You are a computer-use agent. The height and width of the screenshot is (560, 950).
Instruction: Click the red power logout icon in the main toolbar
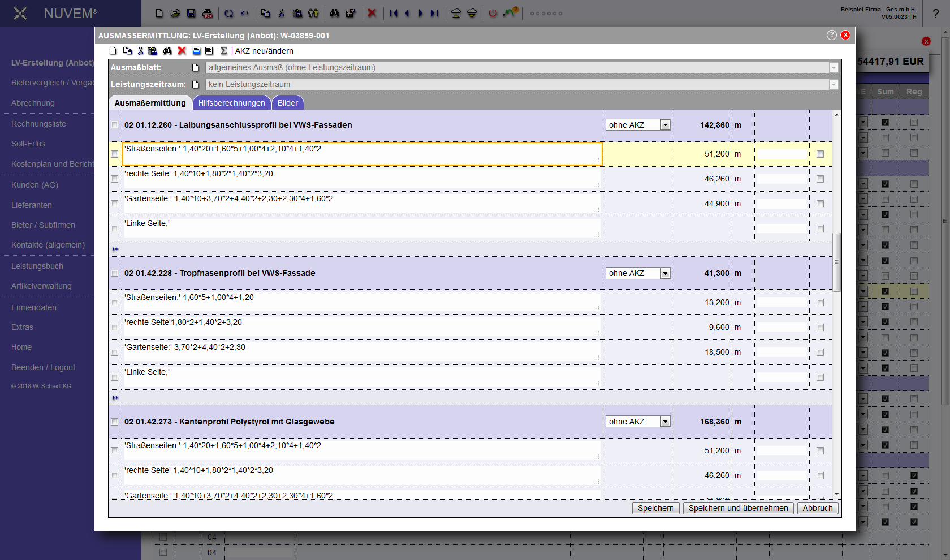point(493,13)
